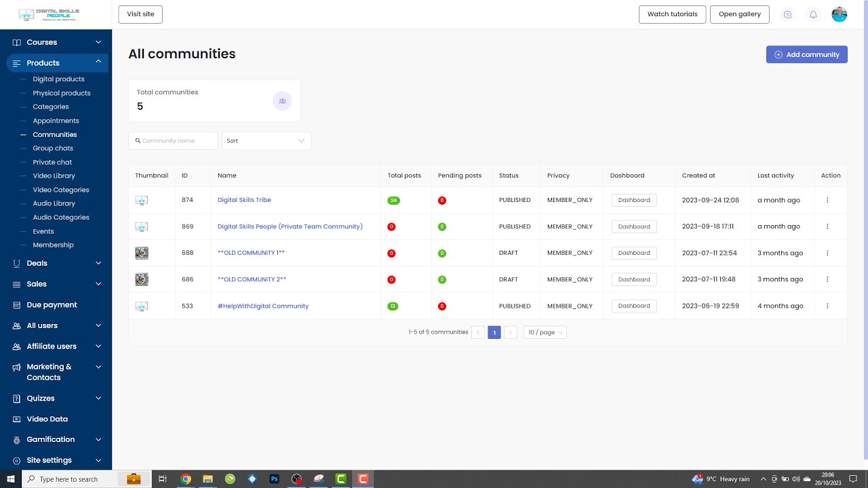
Task: Expand the Gamification menu chevron
Action: 98,439
